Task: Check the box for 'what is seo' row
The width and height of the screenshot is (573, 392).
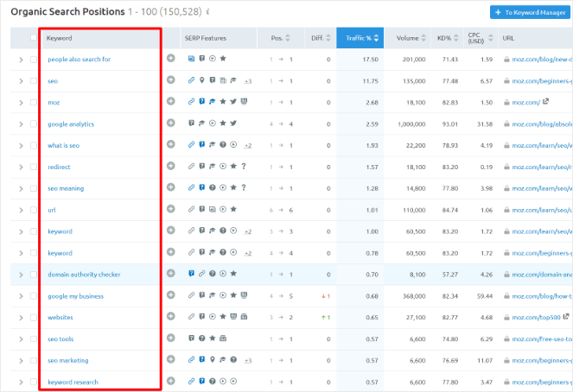Action: pyautogui.click(x=34, y=146)
